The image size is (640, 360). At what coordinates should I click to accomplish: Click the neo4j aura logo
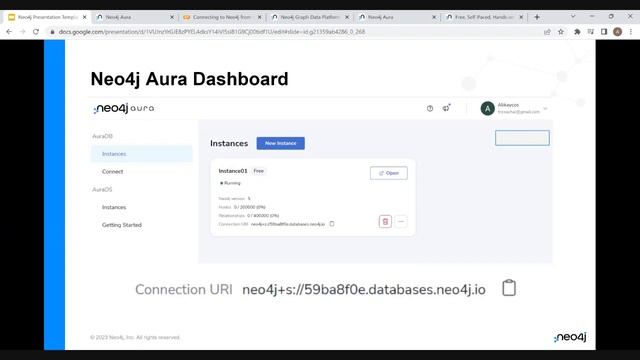click(124, 109)
